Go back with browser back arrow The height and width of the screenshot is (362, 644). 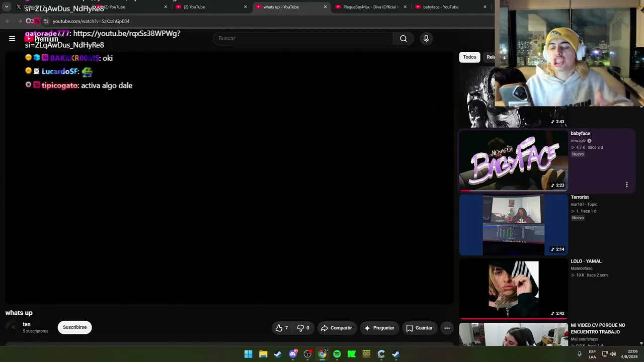point(8,21)
